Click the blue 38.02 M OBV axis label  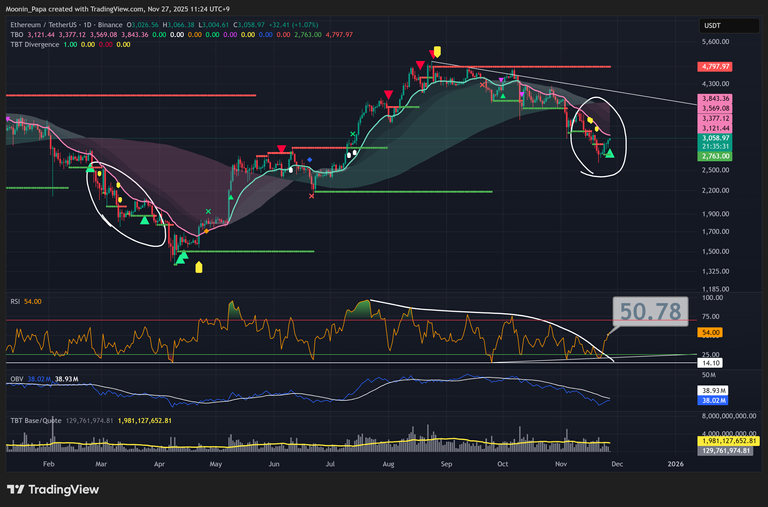715,398
